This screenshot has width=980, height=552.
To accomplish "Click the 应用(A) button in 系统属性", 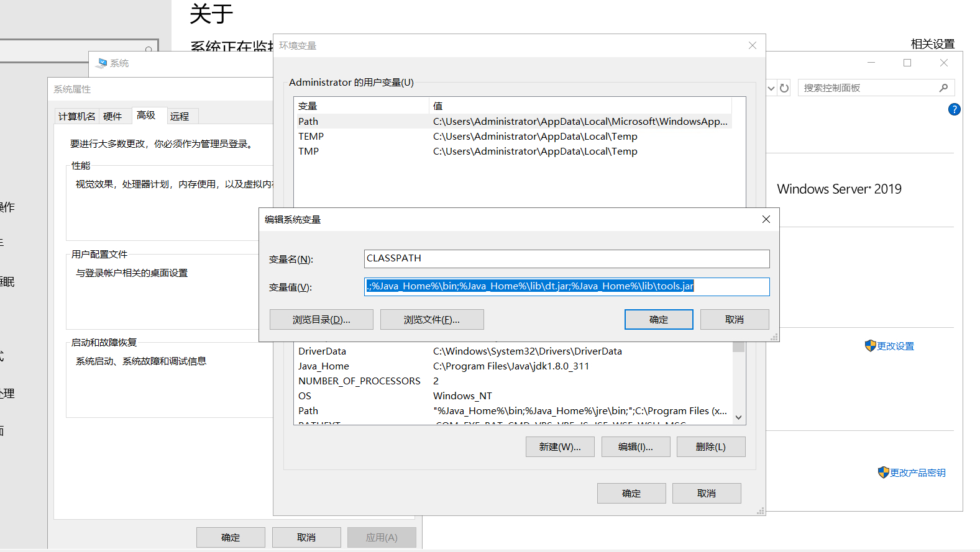I will (382, 537).
